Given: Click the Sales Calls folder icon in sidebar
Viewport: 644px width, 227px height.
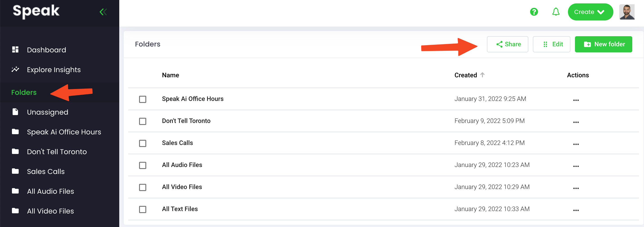Looking at the screenshot, I should click(15, 171).
